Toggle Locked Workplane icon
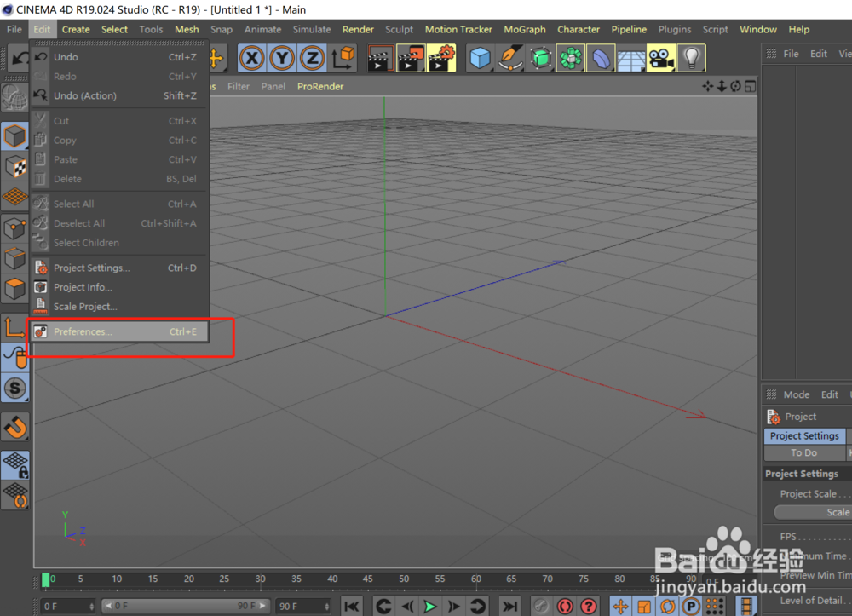The width and height of the screenshot is (852, 616). click(14, 465)
